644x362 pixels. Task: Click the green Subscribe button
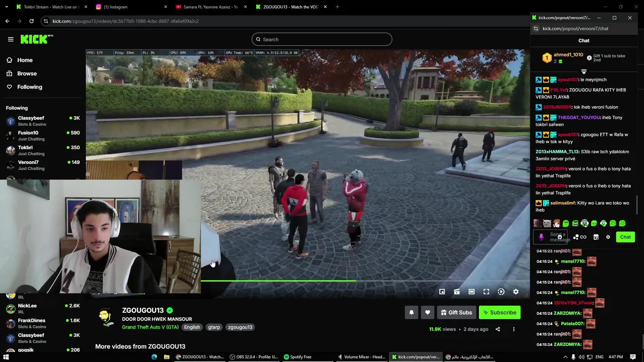[500, 313]
